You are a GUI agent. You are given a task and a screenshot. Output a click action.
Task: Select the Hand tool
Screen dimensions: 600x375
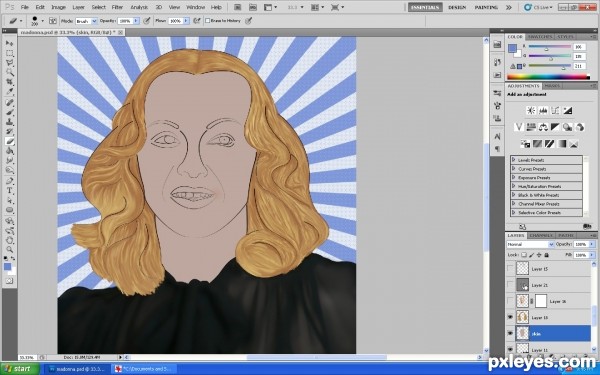pyautogui.click(x=10, y=241)
